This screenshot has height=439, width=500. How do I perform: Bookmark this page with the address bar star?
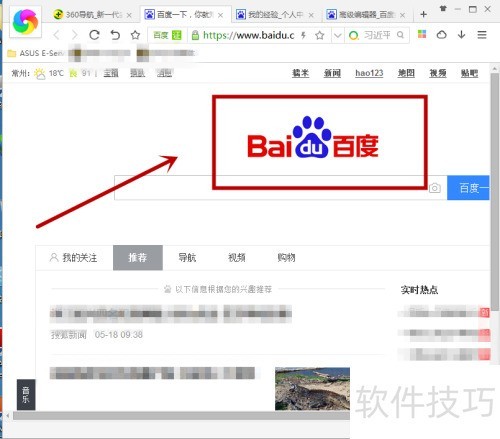pos(320,35)
